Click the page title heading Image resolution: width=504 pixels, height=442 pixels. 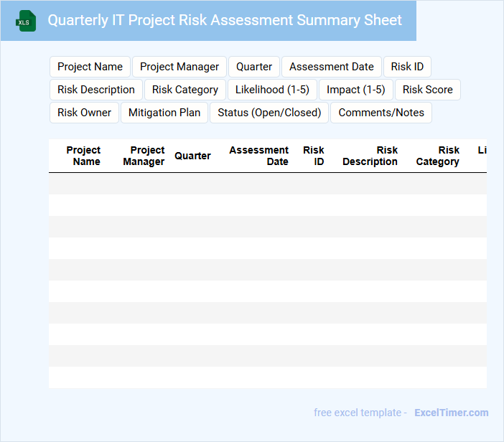pos(225,20)
